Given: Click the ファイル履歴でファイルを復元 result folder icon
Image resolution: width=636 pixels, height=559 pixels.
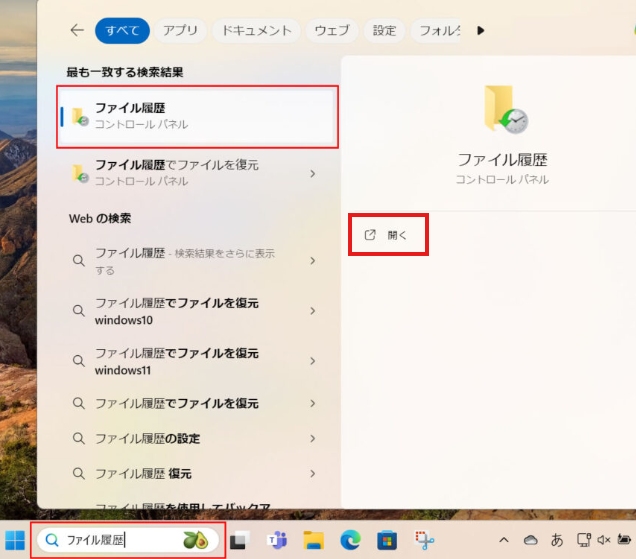Looking at the screenshot, I should (80, 173).
